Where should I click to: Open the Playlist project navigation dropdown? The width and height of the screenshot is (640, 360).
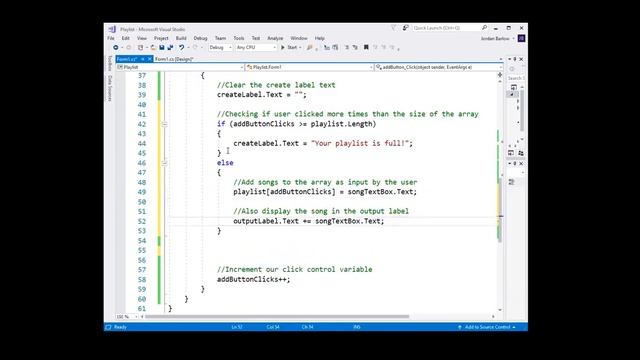point(180,67)
